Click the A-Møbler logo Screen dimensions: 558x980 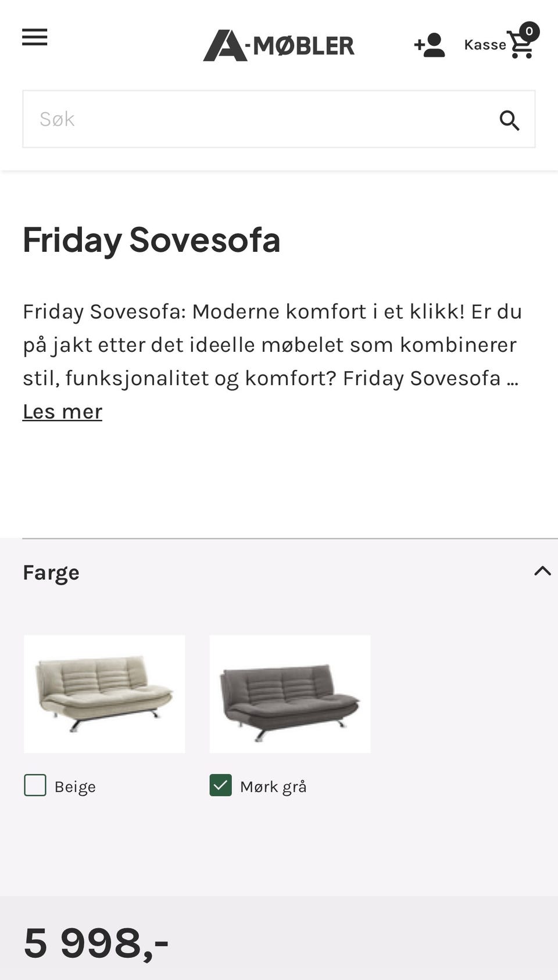[278, 45]
